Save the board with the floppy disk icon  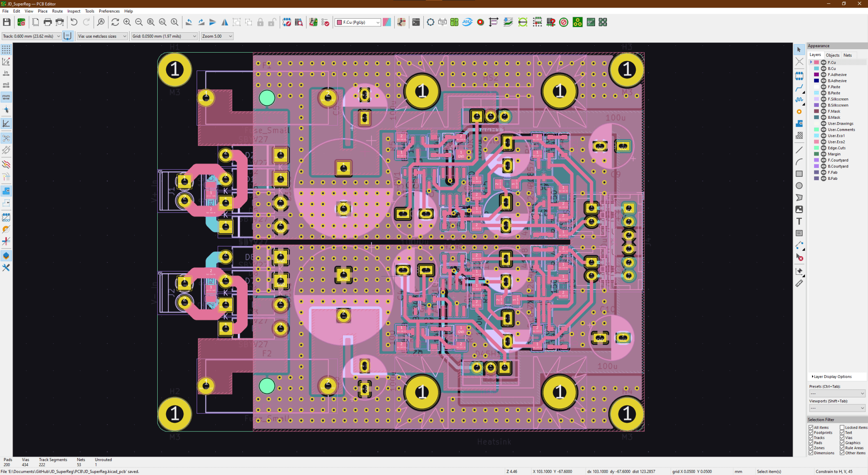point(7,22)
